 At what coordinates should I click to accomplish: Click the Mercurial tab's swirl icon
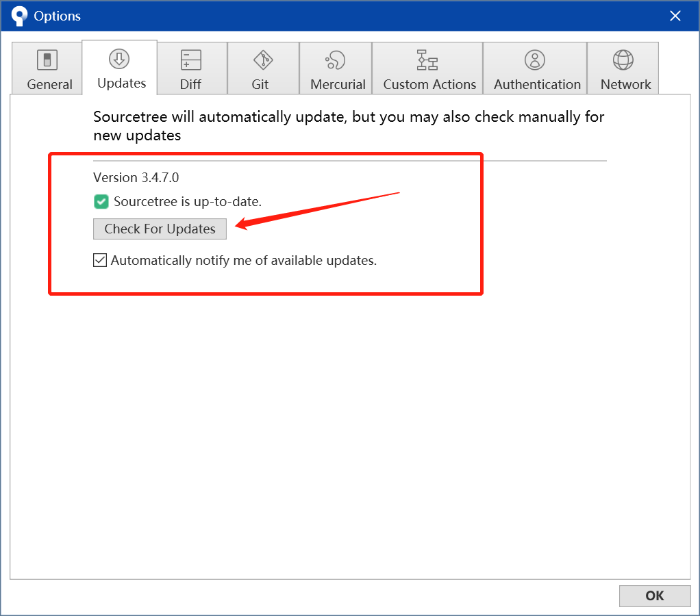pyautogui.click(x=336, y=60)
